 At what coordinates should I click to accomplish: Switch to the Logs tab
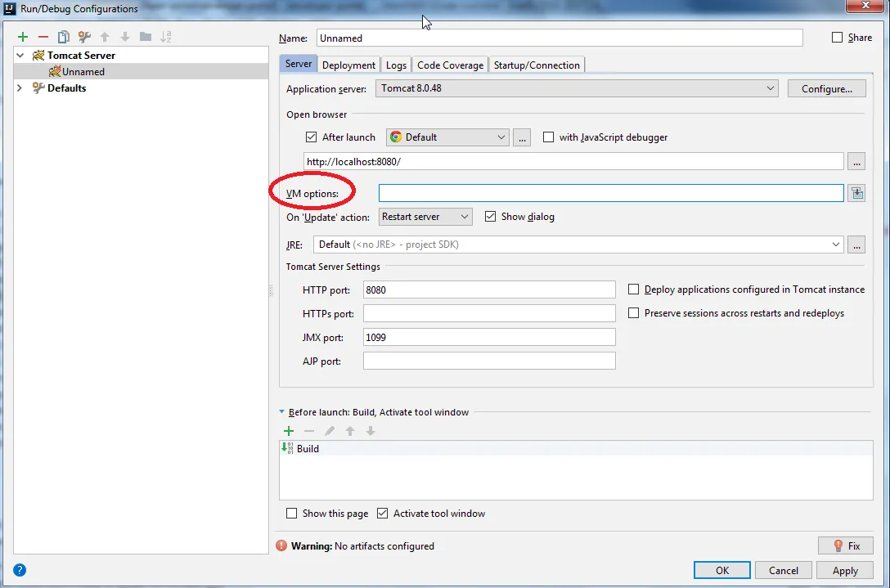396,65
